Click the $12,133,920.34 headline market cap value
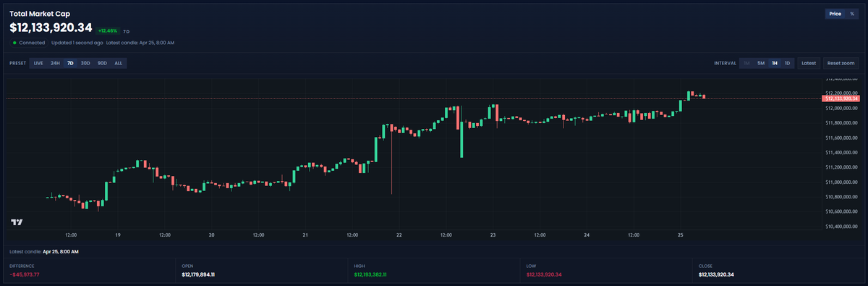 tap(51, 28)
